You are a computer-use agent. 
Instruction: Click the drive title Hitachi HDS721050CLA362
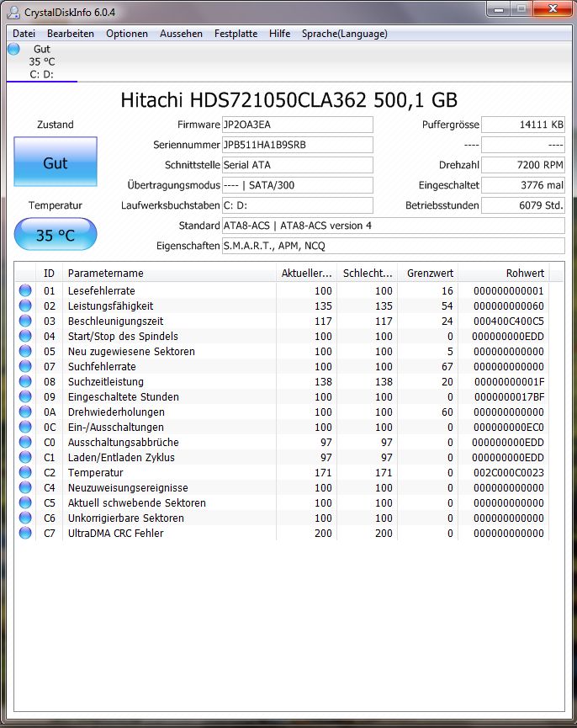pyautogui.click(x=289, y=100)
